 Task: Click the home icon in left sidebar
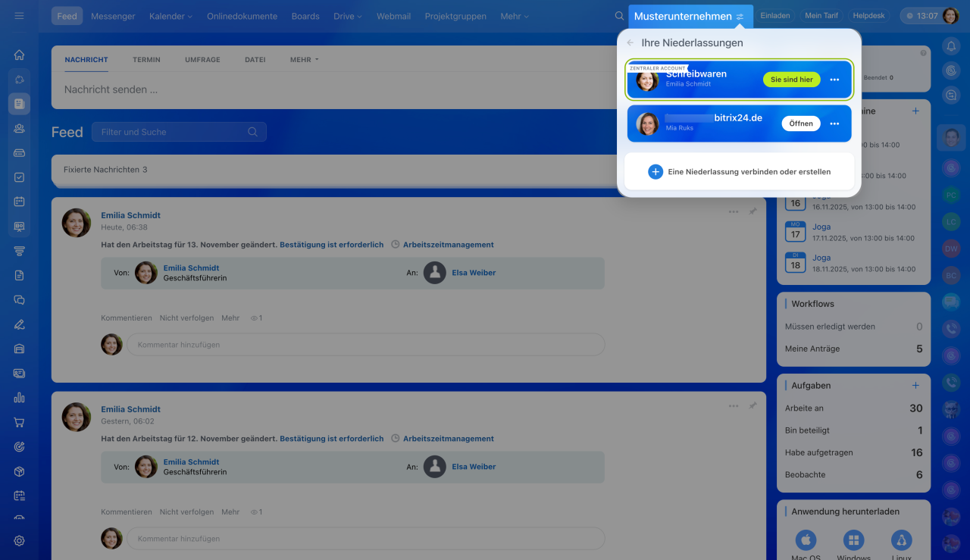coord(20,55)
